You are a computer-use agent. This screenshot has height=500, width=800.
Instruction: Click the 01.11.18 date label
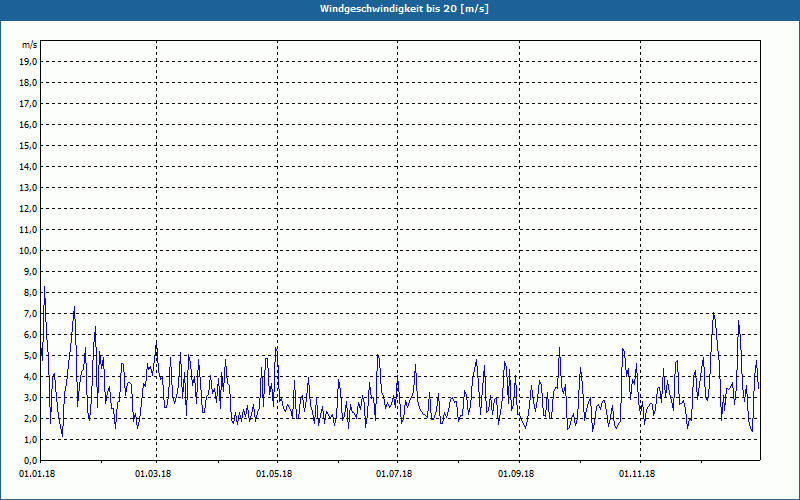click(x=637, y=474)
